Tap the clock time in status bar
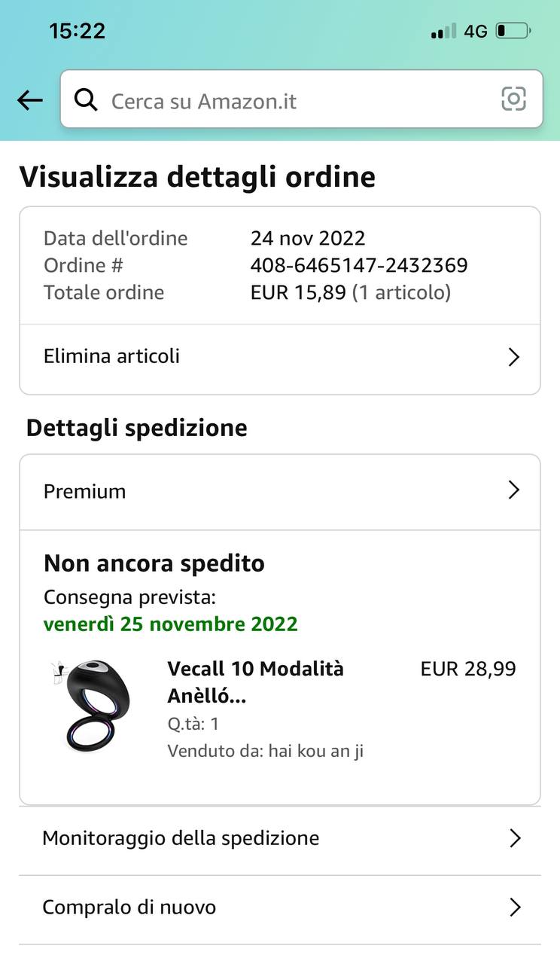This screenshot has height=964, width=560. click(78, 31)
